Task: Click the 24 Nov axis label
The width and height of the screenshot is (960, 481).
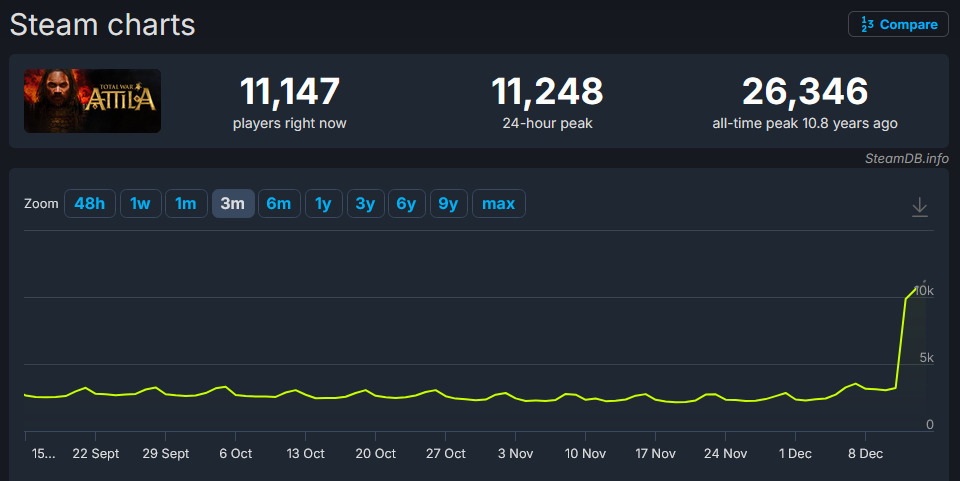Action: coord(726,453)
